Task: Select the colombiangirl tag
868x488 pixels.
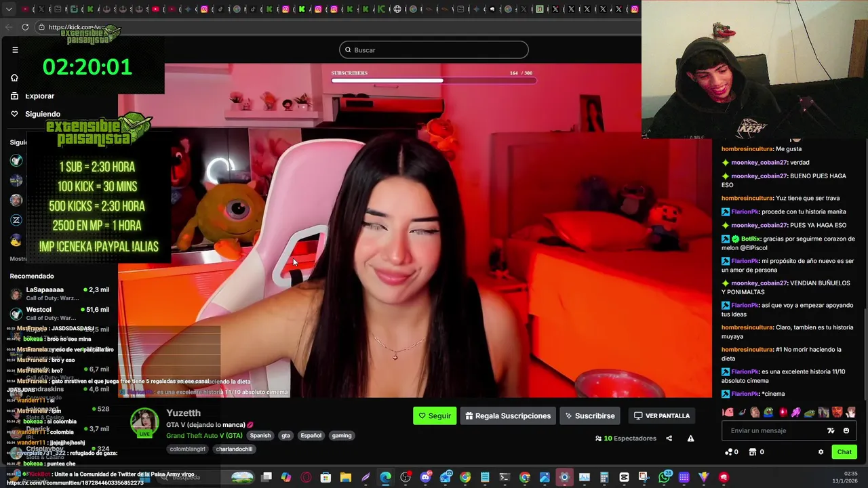Action: (188, 449)
